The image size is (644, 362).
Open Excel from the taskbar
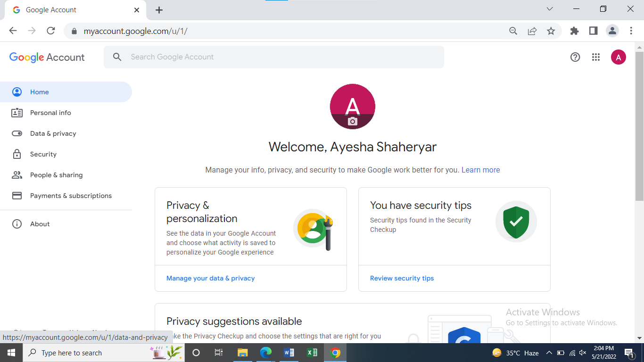(312, 353)
